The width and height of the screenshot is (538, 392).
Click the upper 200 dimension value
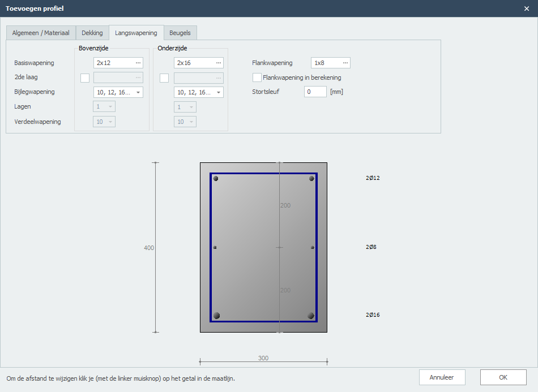[x=285, y=205]
